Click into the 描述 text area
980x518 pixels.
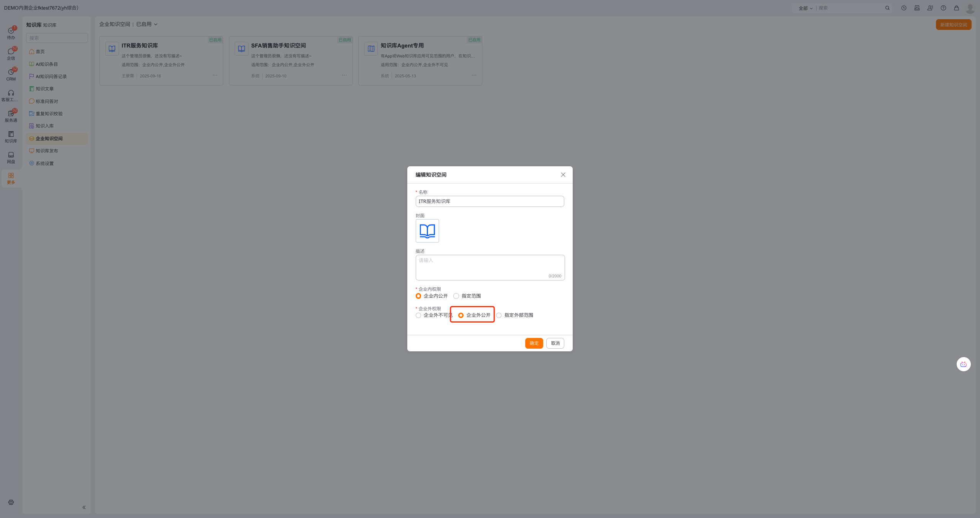click(x=490, y=267)
